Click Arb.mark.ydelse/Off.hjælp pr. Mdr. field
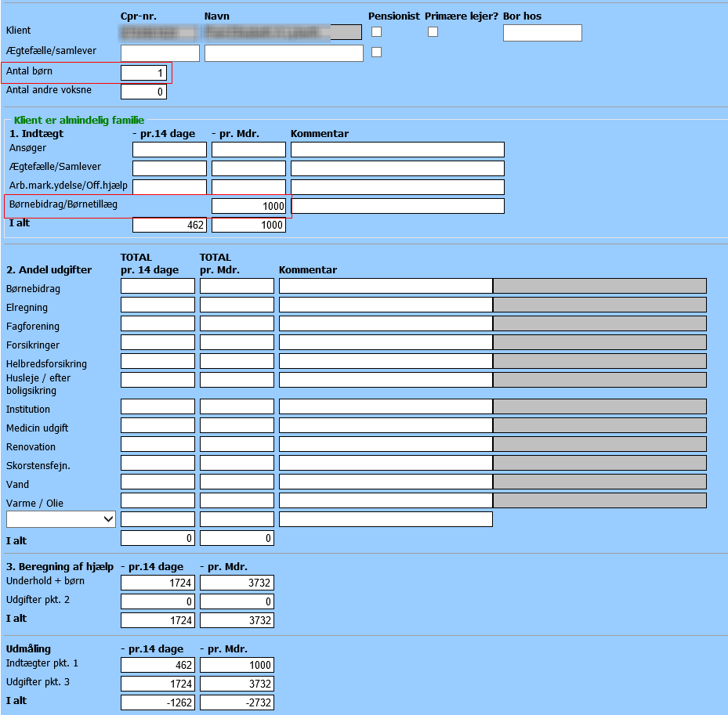 coord(248,187)
